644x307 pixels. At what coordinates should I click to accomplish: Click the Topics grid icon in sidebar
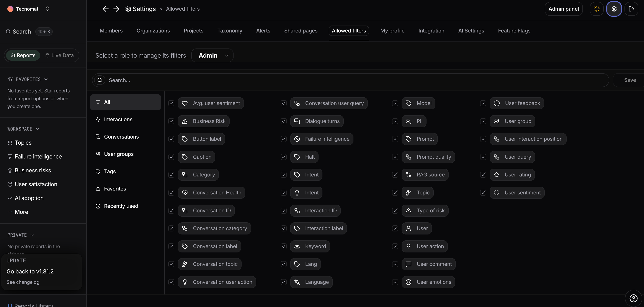(x=10, y=143)
